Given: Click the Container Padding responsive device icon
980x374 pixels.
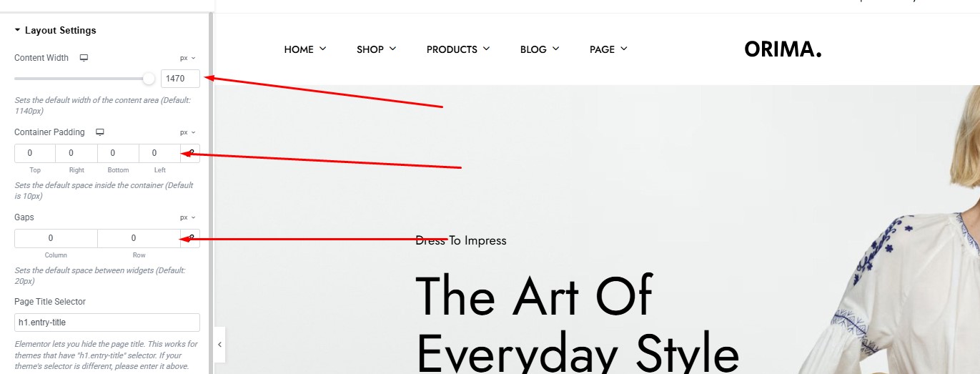Looking at the screenshot, I should coord(100,132).
